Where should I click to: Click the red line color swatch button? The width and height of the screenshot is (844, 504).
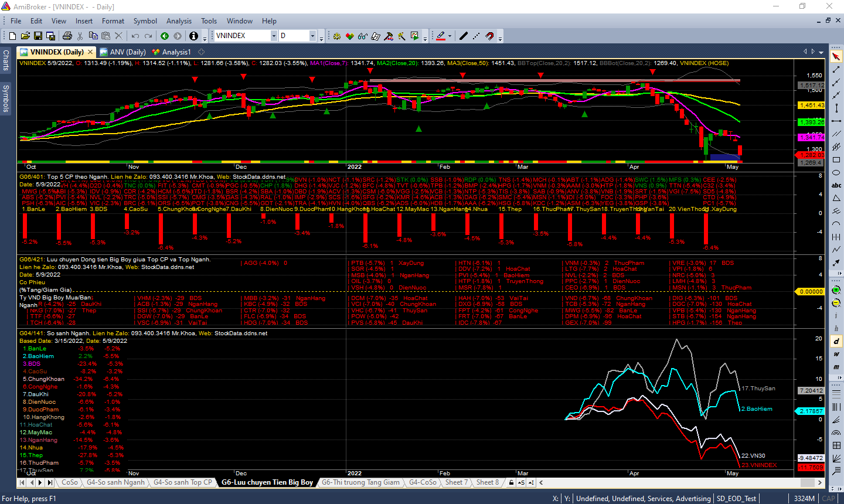click(x=441, y=36)
